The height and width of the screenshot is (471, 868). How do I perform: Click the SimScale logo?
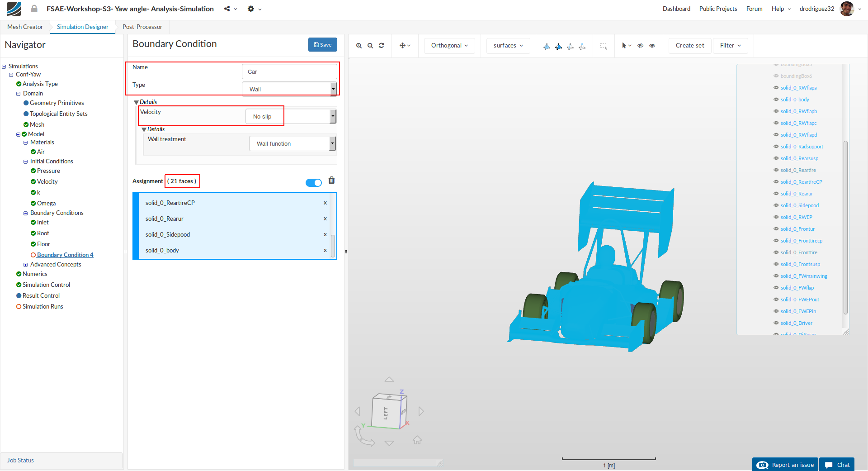pos(14,9)
